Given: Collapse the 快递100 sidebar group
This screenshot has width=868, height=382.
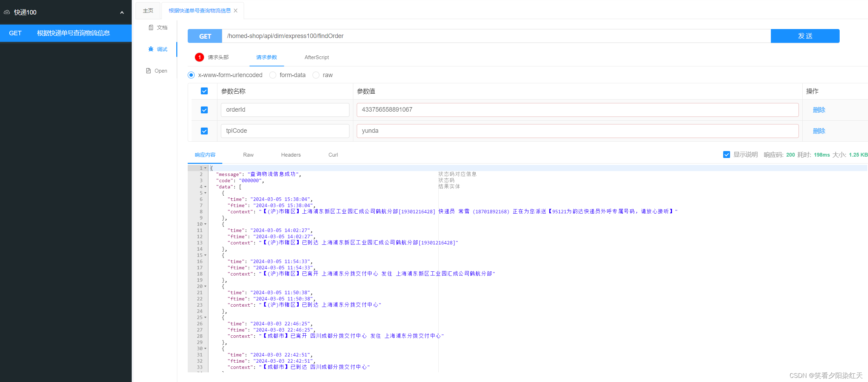Looking at the screenshot, I should (x=122, y=12).
